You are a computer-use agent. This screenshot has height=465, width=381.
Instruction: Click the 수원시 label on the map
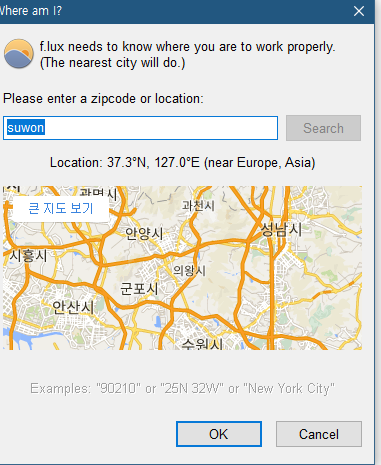tap(202, 343)
